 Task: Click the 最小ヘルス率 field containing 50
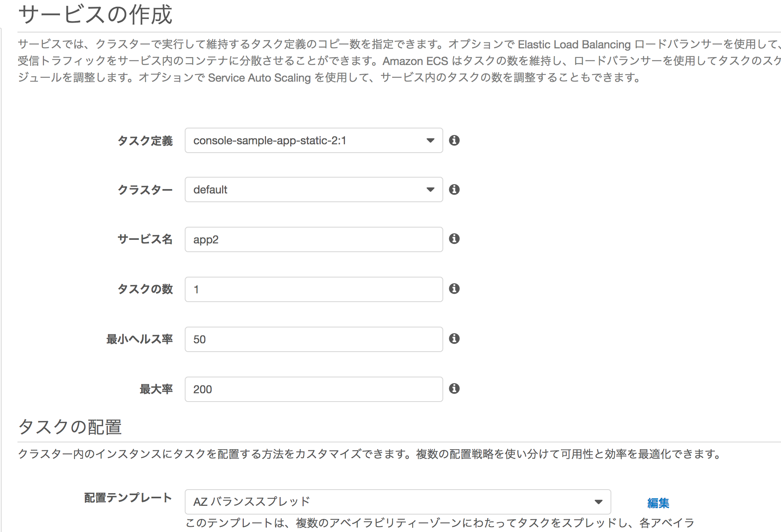(x=313, y=339)
